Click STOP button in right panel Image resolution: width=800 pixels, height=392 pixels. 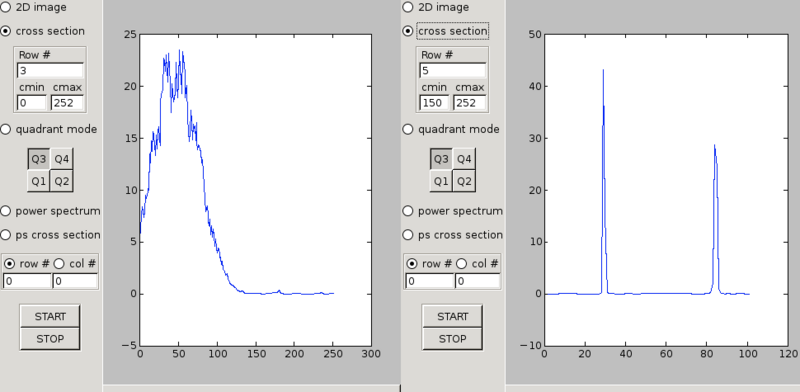coord(452,339)
